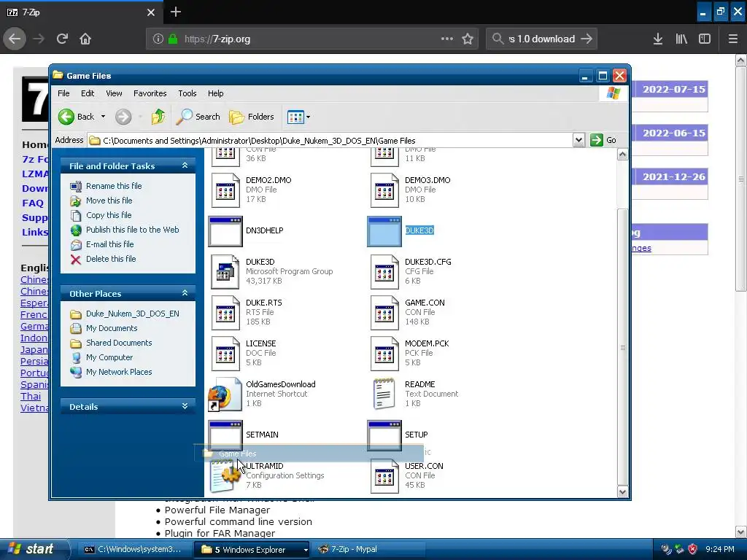This screenshot has height=560, width=747.
Task: Select the README text document icon
Action: pos(384,394)
